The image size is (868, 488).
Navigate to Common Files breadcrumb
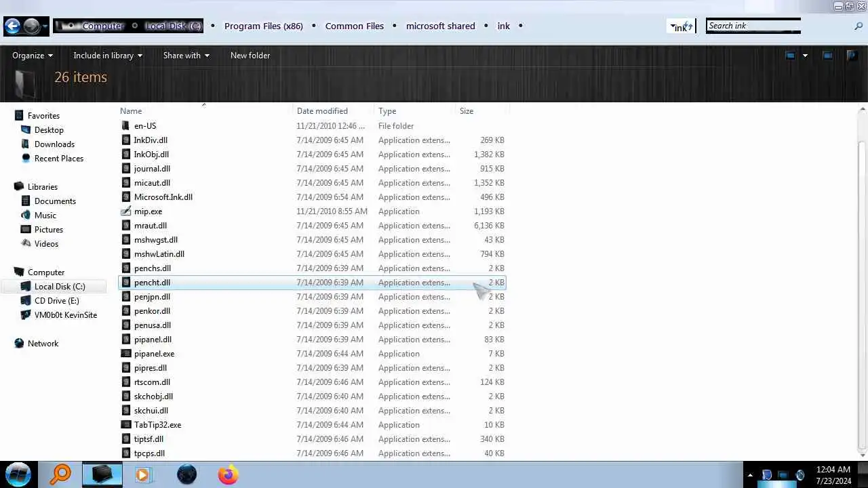[x=355, y=26]
